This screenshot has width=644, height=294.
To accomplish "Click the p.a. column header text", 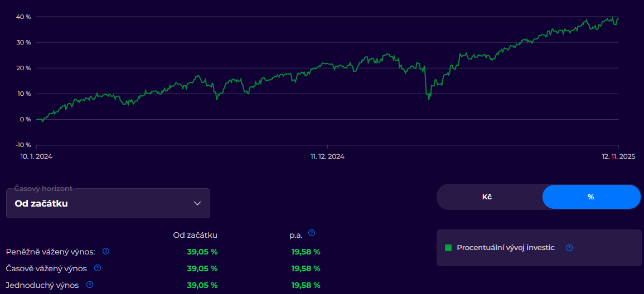I will pos(296,235).
